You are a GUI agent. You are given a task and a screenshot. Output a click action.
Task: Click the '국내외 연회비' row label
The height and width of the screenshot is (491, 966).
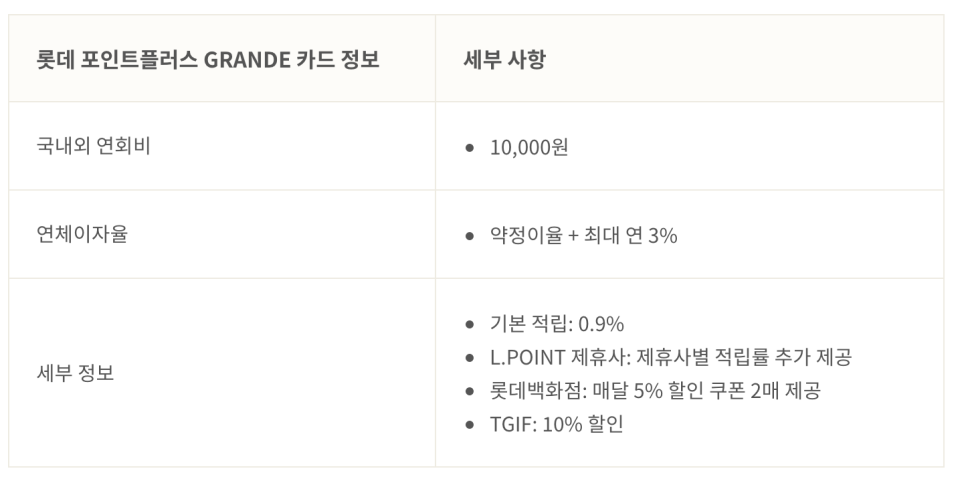[93, 146]
